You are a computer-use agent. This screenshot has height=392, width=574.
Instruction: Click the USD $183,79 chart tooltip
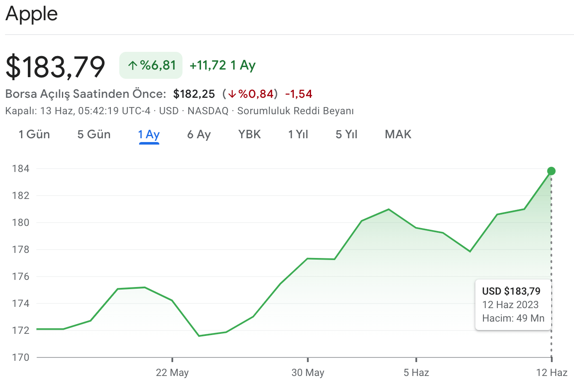(x=513, y=304)
